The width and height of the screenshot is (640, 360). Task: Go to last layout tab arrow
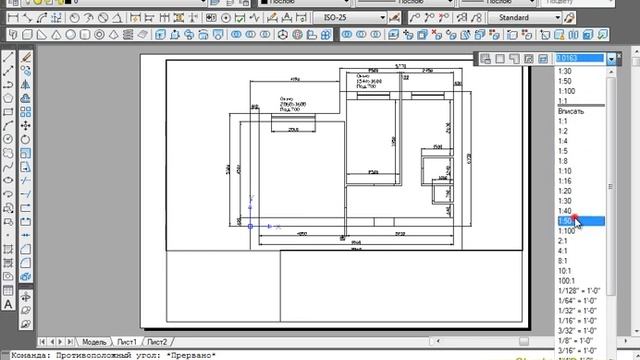pos(70,341)
